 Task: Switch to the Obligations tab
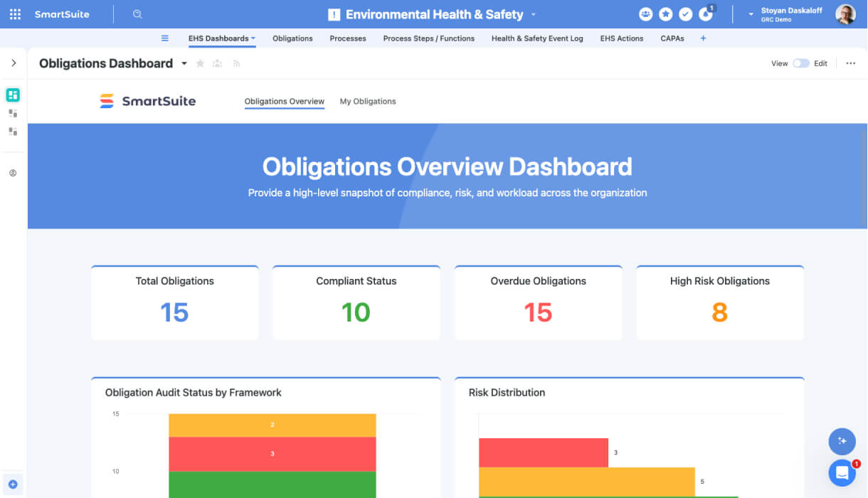click(292, 38)
